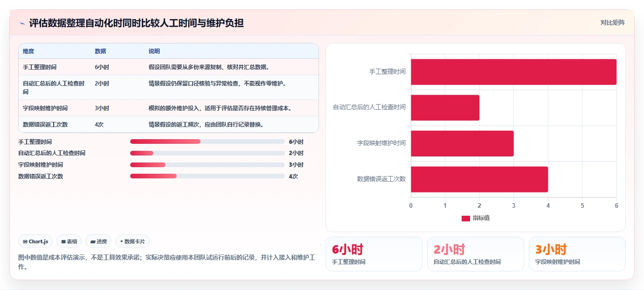644x290 pixels.
Task: Click the 4次 value beside the progress bar
Action: [293, 177]
